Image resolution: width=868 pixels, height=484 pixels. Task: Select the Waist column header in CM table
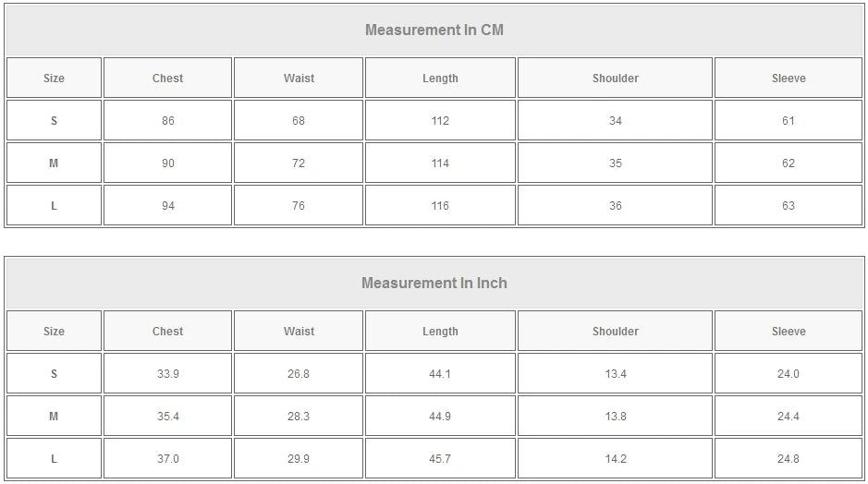[299, 79]
